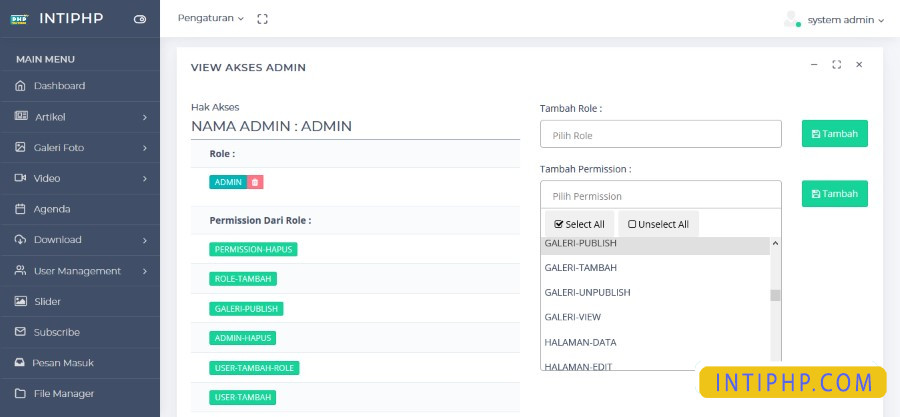This screenshot has width=900, height=417.
Task: Check the Select All option
Action: [x=579, y=224]
